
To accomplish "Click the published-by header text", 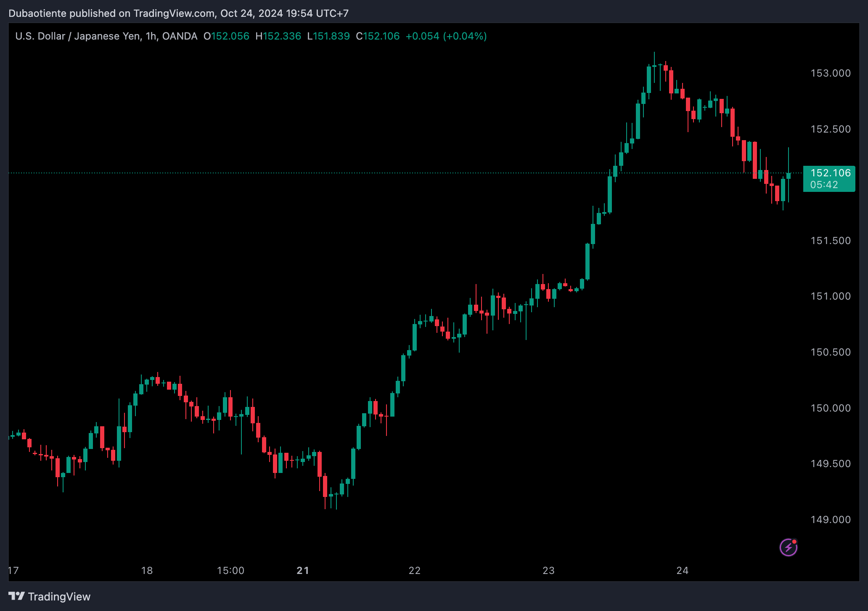I will tap(178, 13).
